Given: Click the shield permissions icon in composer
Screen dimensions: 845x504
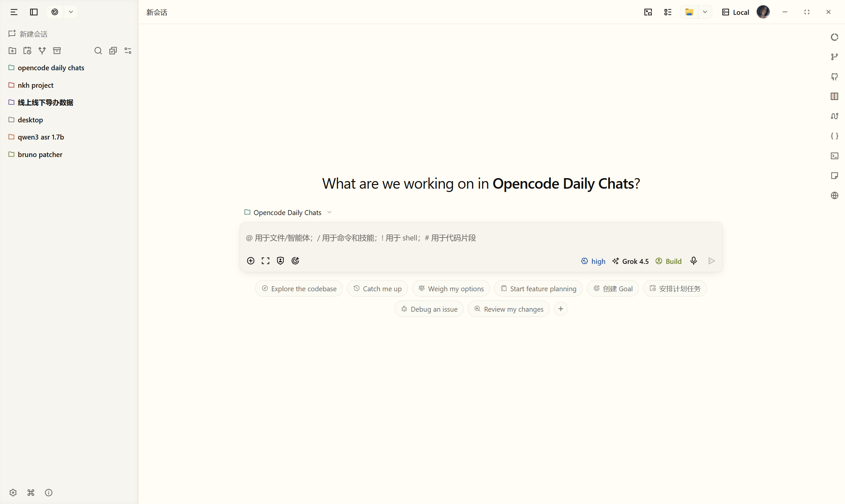Looking at the screenshot, I should [280, 261].
